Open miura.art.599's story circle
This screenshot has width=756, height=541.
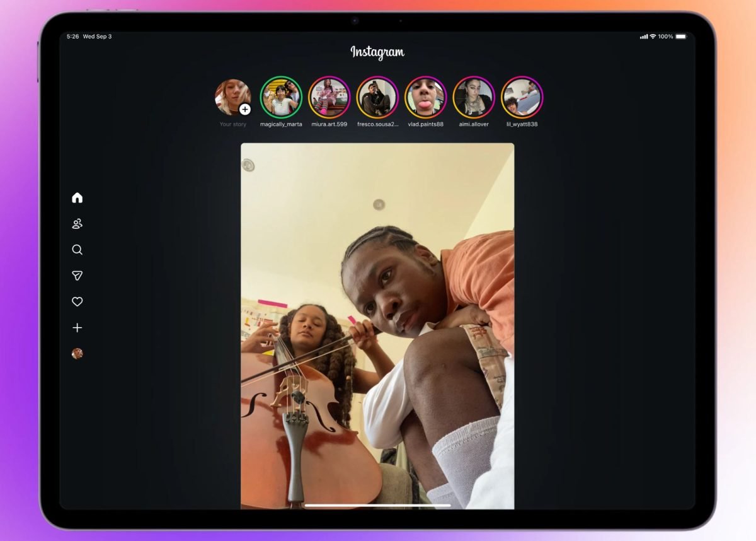pos(329,96)
